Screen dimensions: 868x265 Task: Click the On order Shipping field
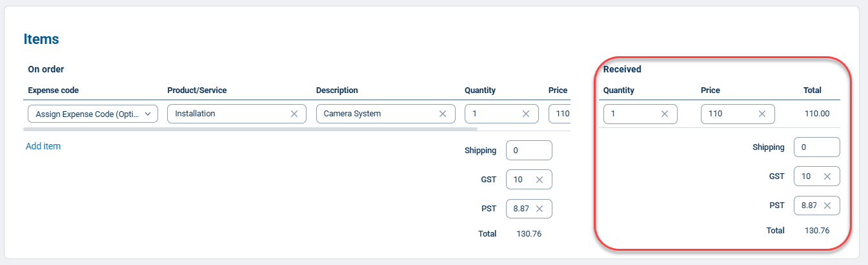529,151
